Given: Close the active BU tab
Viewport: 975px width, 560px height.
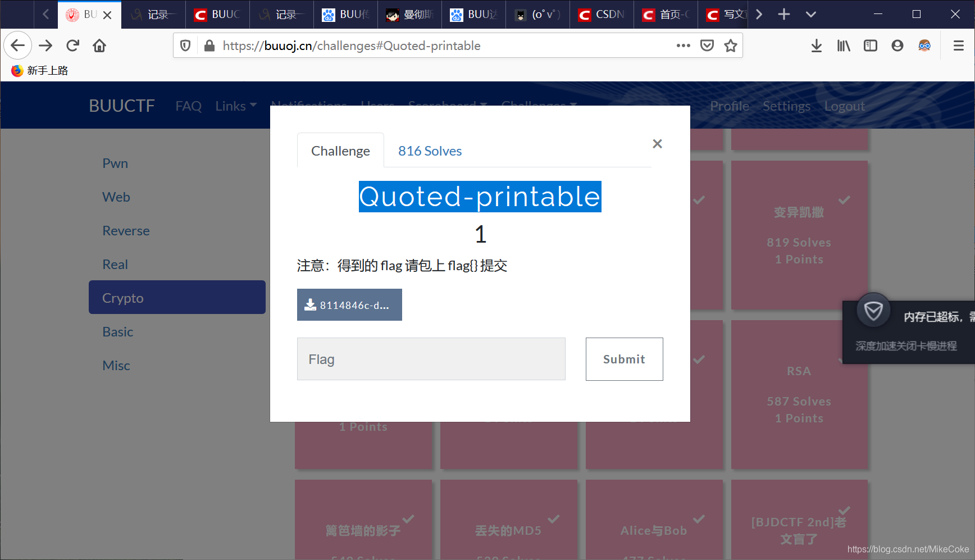Looking at the screenshot, I should (108, 15).
